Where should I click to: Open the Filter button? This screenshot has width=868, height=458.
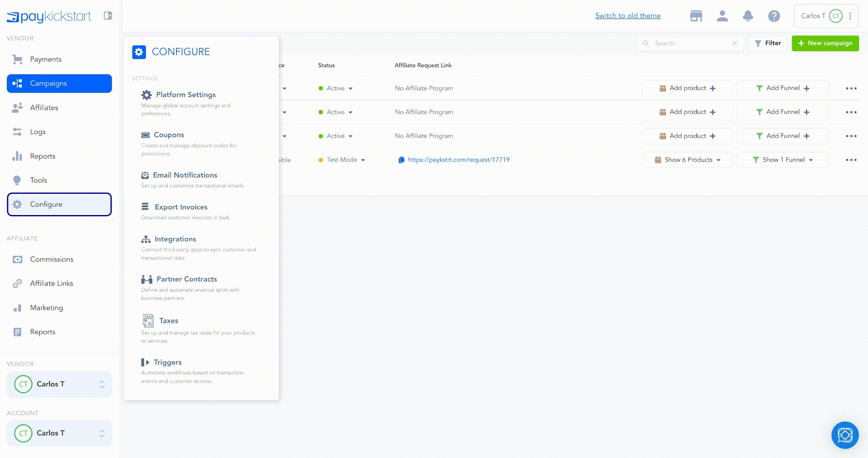click(768, 43)
